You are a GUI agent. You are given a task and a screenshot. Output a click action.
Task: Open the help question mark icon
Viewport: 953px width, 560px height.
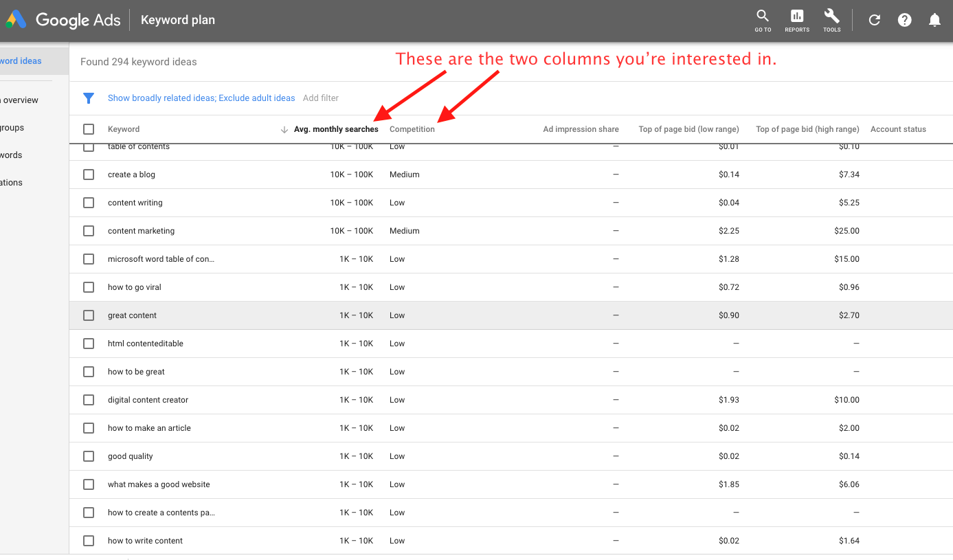click(905, 20)
